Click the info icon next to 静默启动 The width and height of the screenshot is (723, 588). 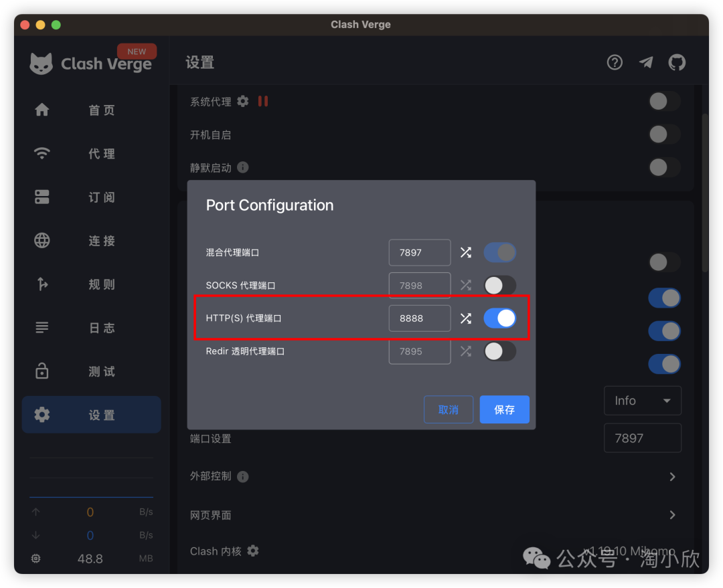[243, 167]
